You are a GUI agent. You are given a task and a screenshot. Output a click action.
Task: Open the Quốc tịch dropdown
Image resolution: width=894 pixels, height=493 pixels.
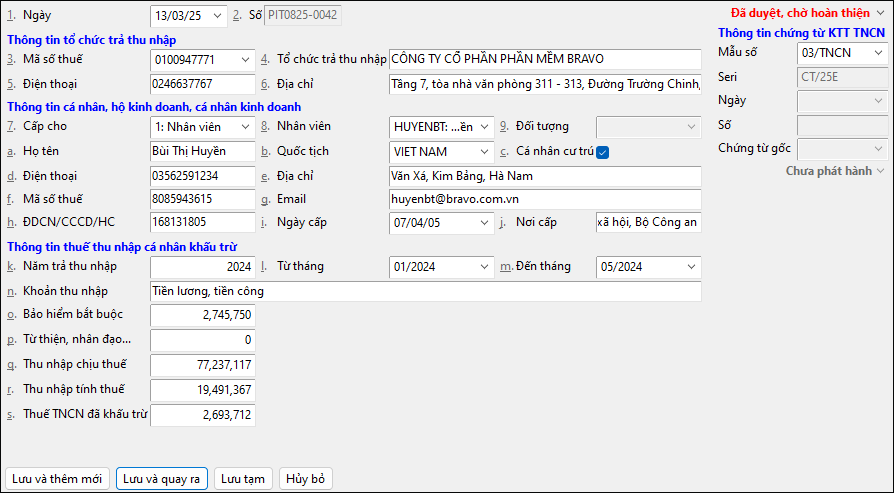[x=485, y=152]
